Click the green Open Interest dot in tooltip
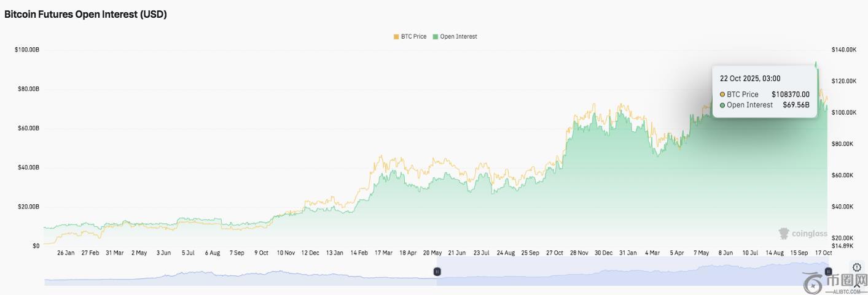This screenshot has width=868, height=295. coord(722,105)
